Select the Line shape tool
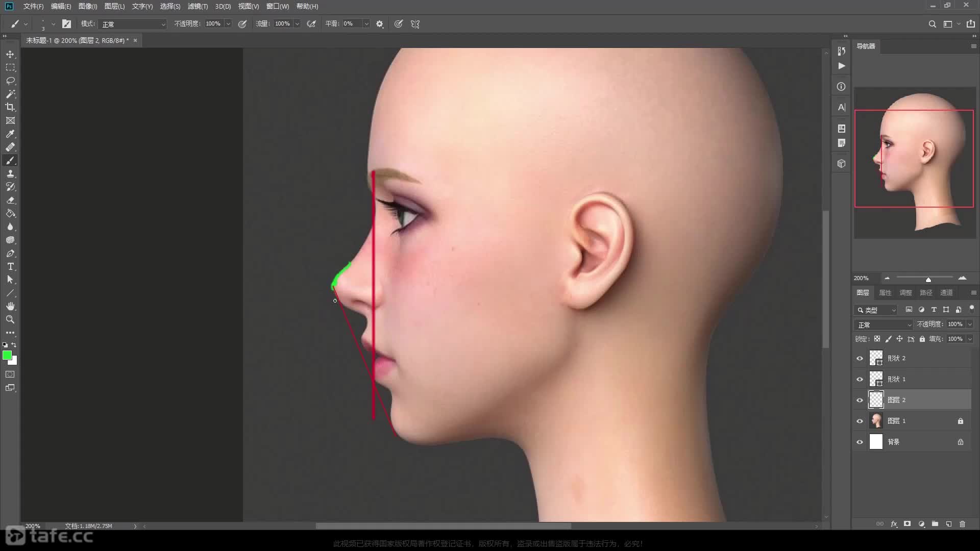This screenshot has width=980, height=551. pos(10,293)
